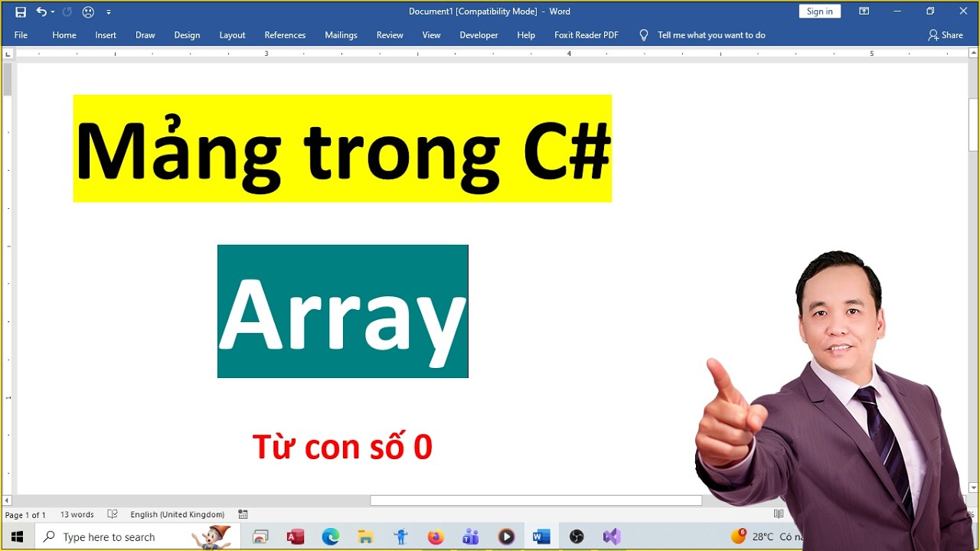Click the teal Array text box
Screen dimensions: 980x551
point(343,311)
